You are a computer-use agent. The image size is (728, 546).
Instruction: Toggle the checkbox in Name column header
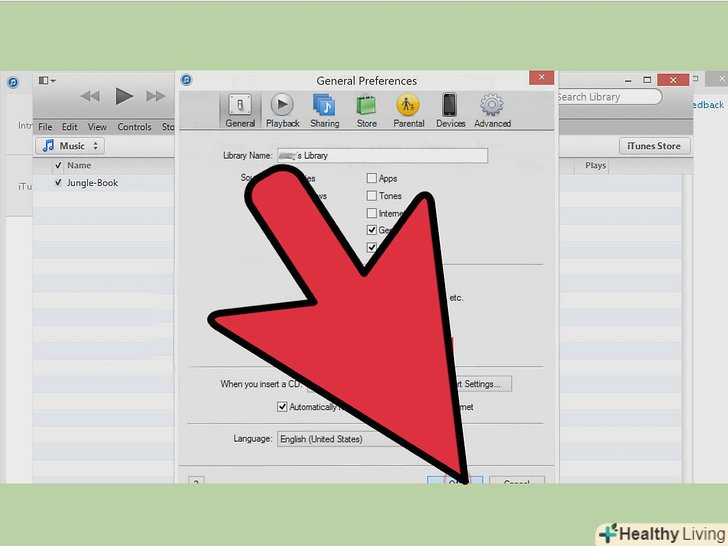58,165
